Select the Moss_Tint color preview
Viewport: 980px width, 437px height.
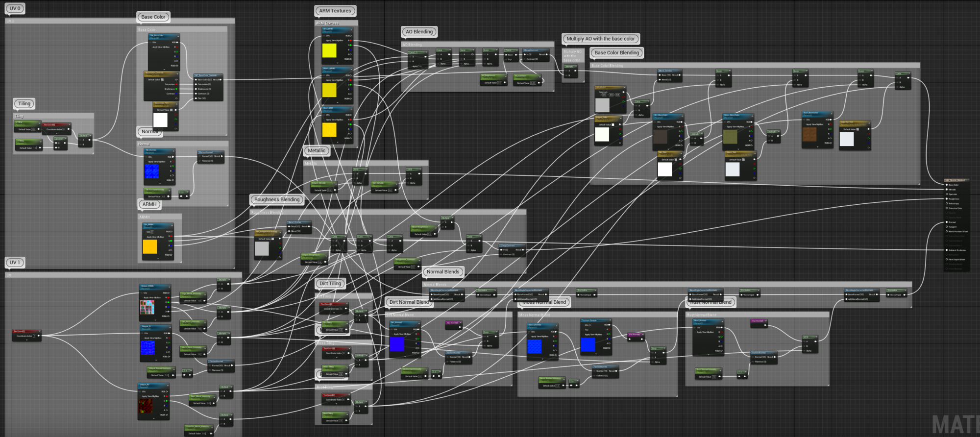coord(733,170)
